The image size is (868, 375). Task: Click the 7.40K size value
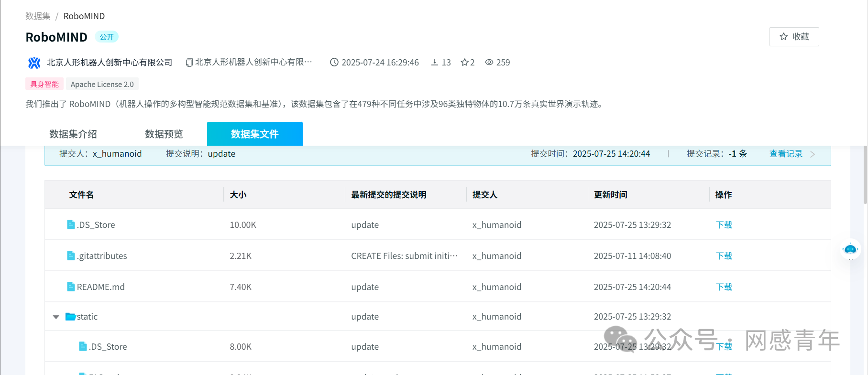[241, 287]
